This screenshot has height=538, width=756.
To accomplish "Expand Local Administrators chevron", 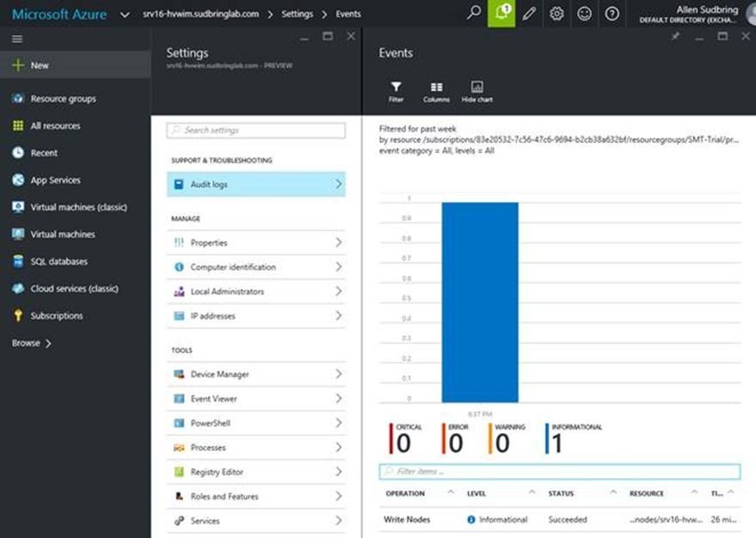I will [339, 291].
